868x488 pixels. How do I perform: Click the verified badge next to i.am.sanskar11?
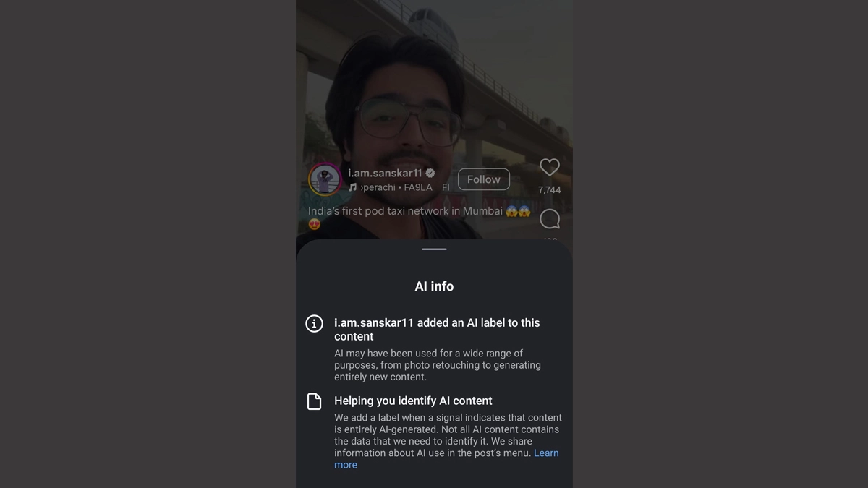point(430,173)
